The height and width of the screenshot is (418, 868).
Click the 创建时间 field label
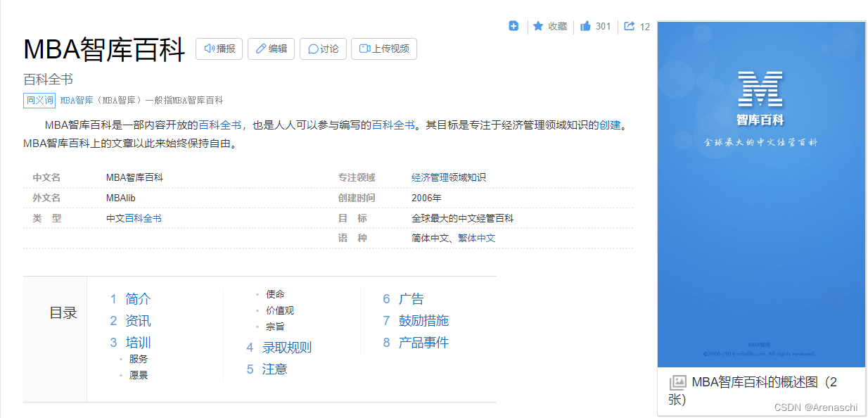357,198
